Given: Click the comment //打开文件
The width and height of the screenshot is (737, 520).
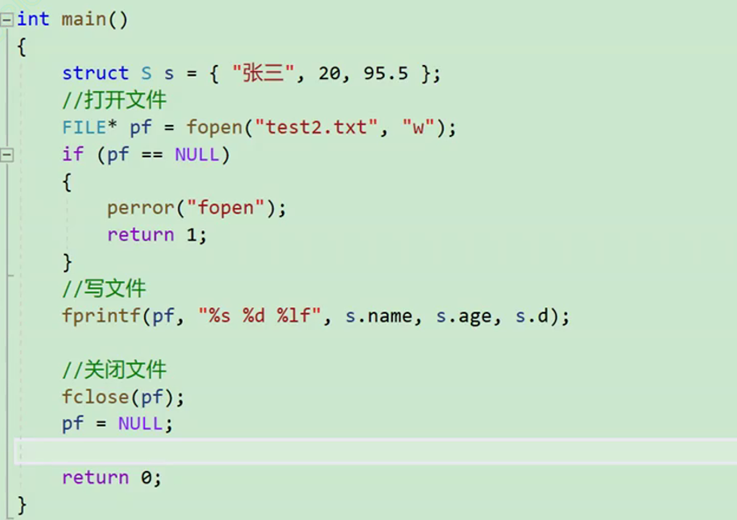Looking at the screenshot, I should 114,100.
